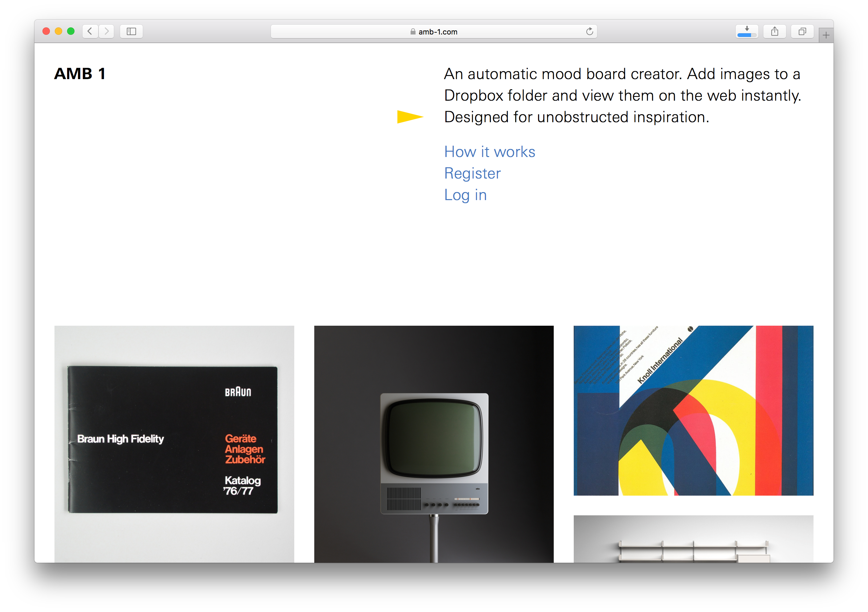
Task: Click the address bar showing amb-1.com
Action: pyautogui.click(x=433, y=32)
